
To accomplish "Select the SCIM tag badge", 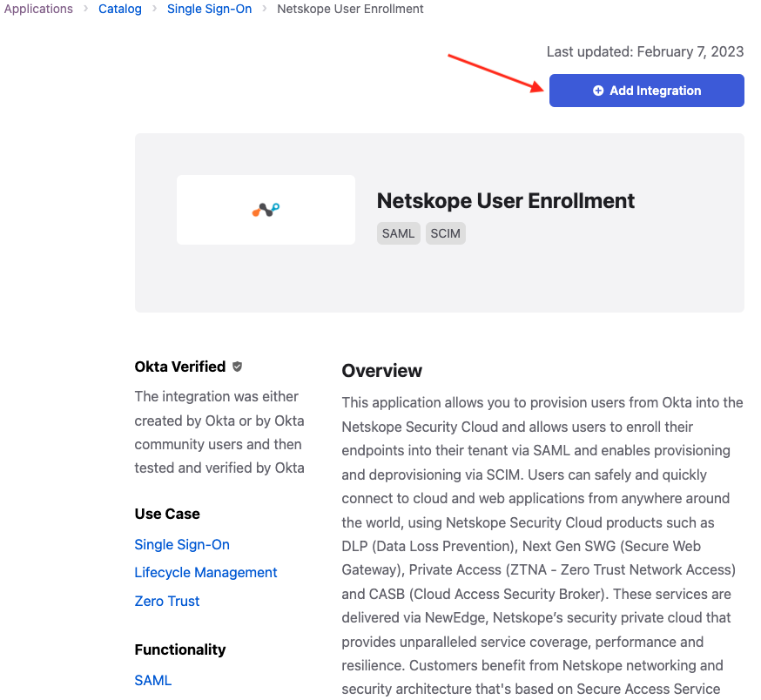I will point(446,233).
